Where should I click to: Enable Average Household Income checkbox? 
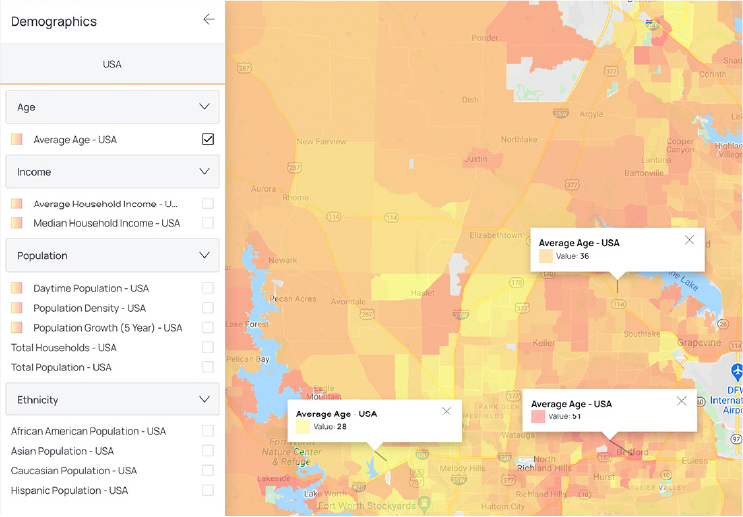(208, 204)
